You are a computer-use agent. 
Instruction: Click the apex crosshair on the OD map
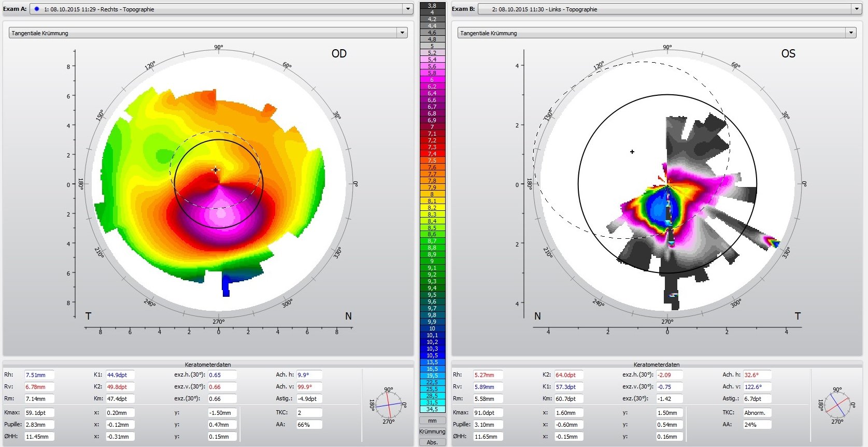[x=216, y=169]
